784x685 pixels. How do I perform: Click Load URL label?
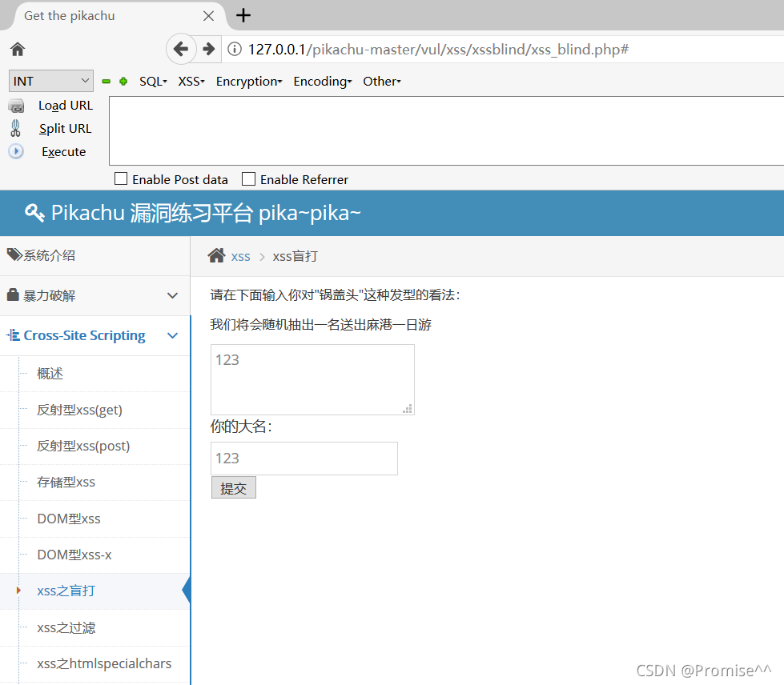[x=66, y=106]
